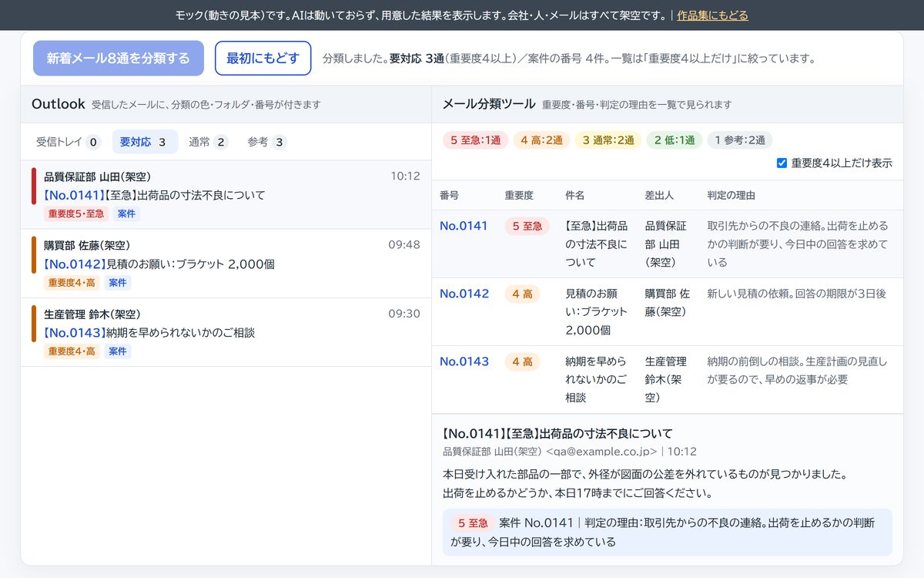The image size is (924, 578).
Task: Click the 2 低:1通 summary chip
Action: pyautogui.click(x=674, y=140)
